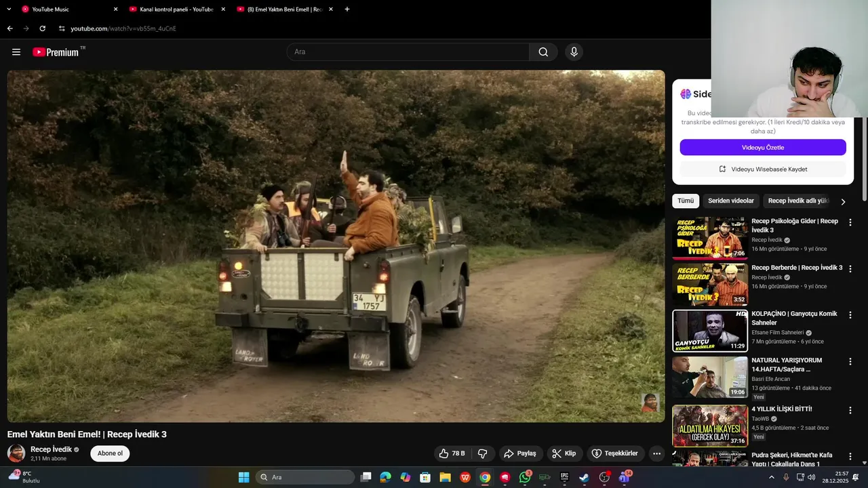
Task: Start voice search with microphone icon
Action: 574,52
